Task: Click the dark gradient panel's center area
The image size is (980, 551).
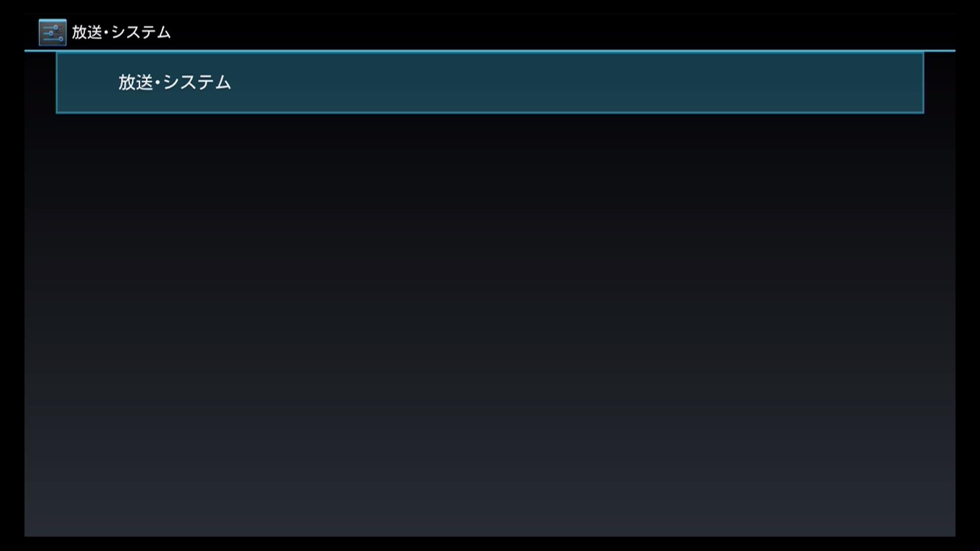Action: point(490,324)
